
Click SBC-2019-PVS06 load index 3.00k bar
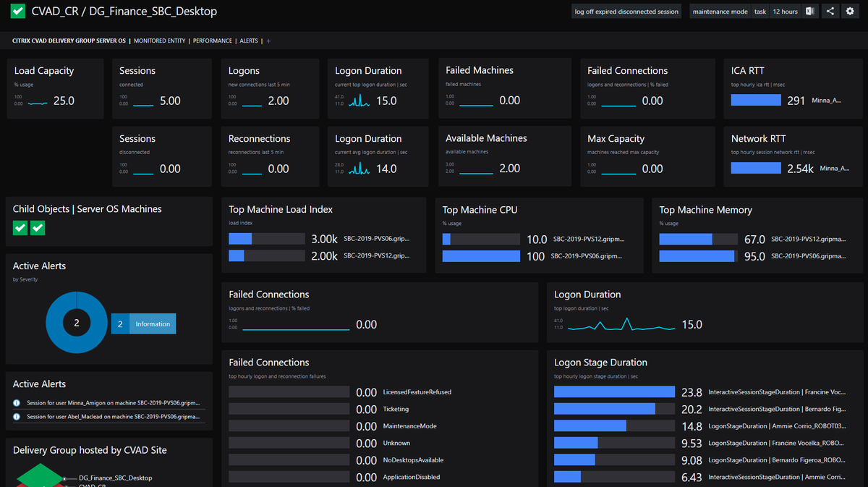coord(266,239)
